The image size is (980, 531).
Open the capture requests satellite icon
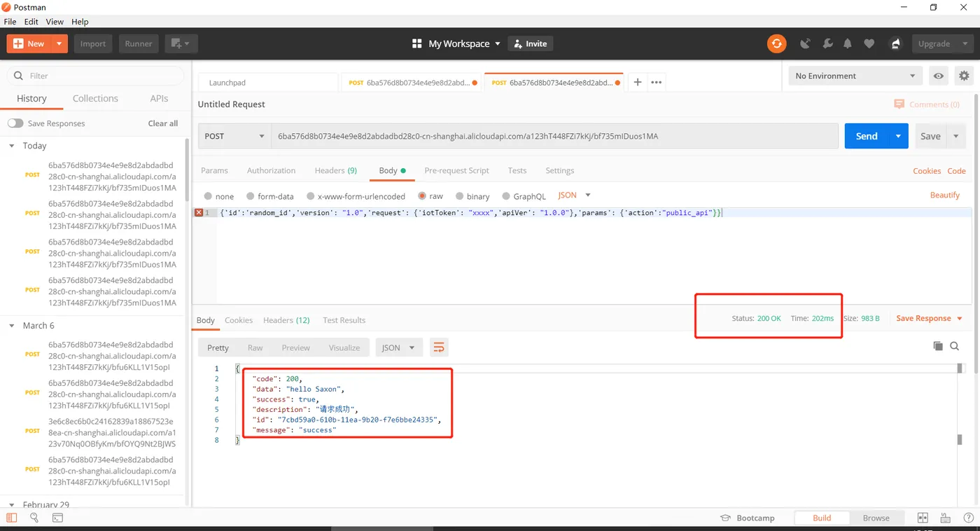[x=805, y=43]
